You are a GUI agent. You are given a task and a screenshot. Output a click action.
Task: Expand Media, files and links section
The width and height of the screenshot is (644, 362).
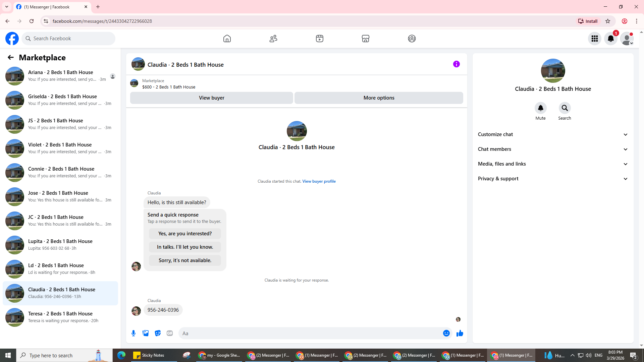click(x=553, y=164)
